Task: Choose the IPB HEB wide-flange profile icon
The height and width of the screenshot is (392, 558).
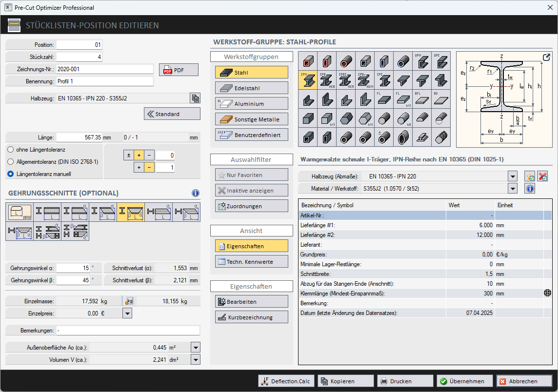Action: (327, 80)
